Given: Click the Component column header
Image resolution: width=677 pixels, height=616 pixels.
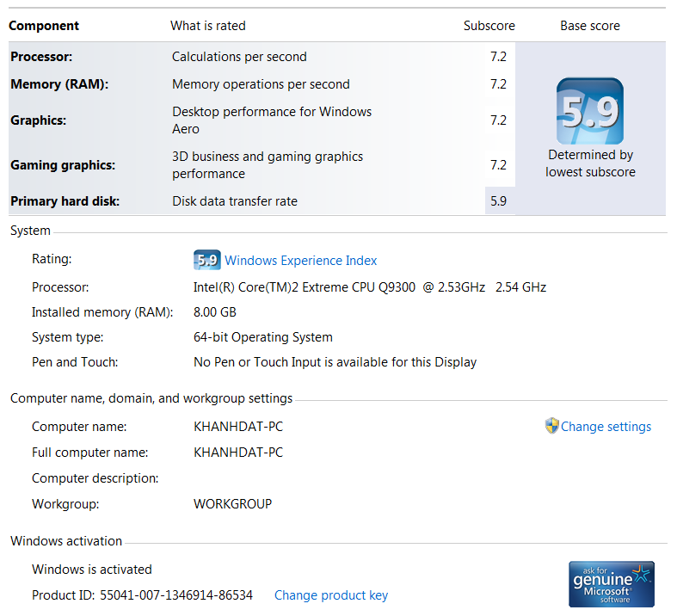Looking at the screenshot, I should point(44,26).
